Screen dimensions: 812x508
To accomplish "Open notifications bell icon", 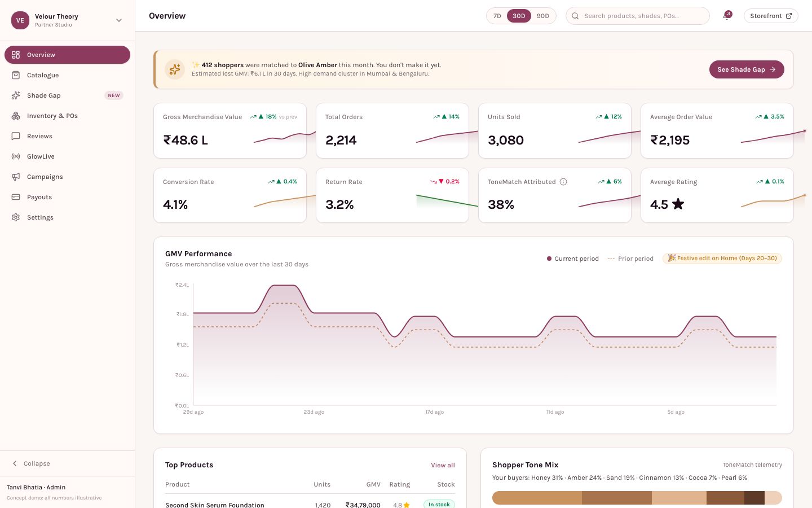I will (726, 16).
